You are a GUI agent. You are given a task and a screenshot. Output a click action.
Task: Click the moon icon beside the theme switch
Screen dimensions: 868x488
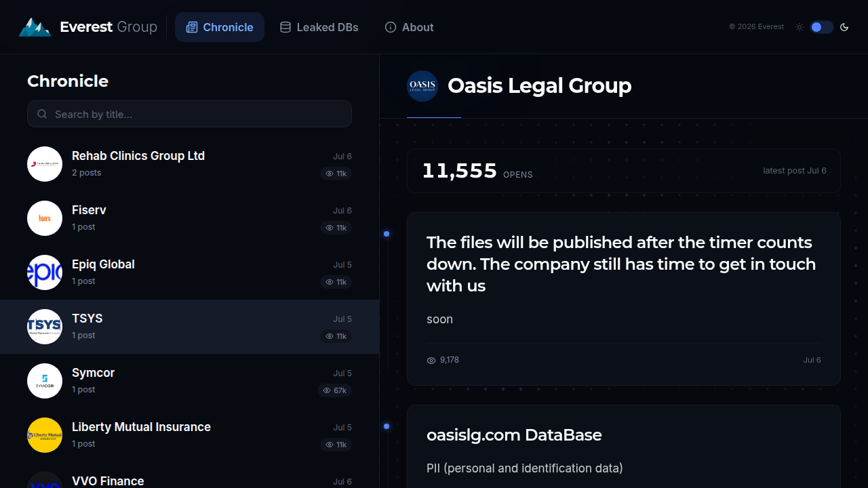tap(844, 27)
